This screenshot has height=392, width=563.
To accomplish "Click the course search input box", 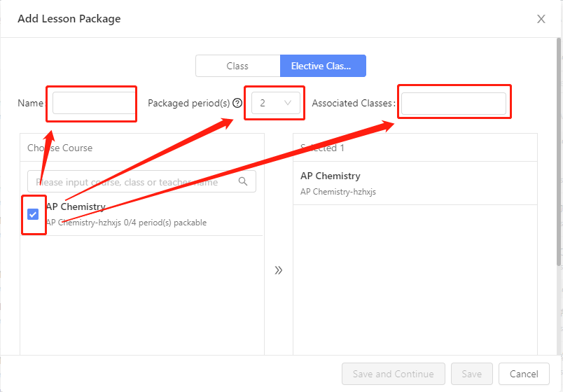I will 133,182.
